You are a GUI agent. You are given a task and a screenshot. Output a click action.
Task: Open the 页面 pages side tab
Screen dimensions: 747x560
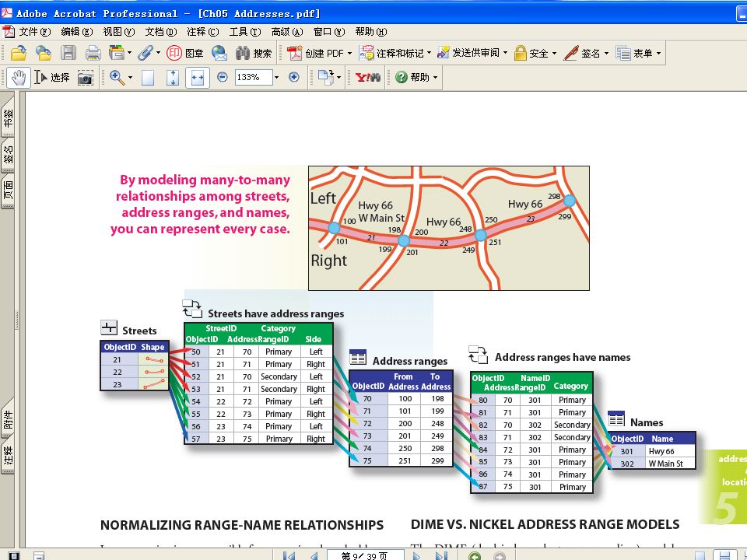click(8, 191)
